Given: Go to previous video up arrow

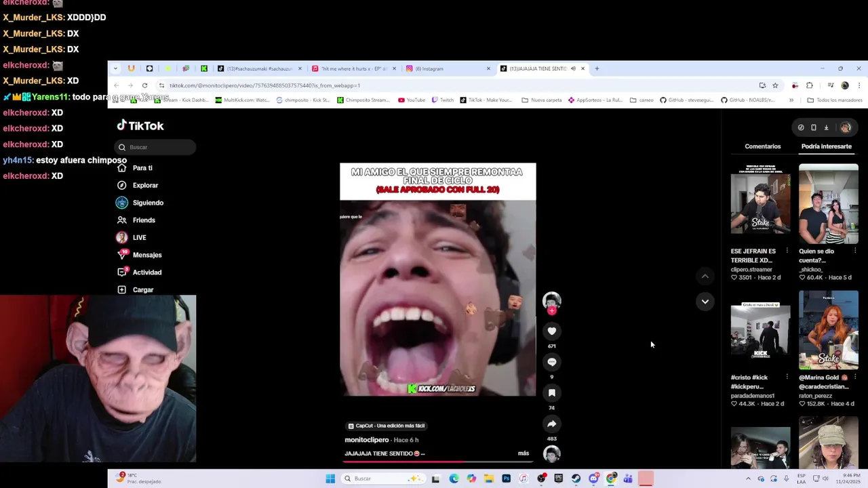Looking at the screenshot, I should (705, 277).
